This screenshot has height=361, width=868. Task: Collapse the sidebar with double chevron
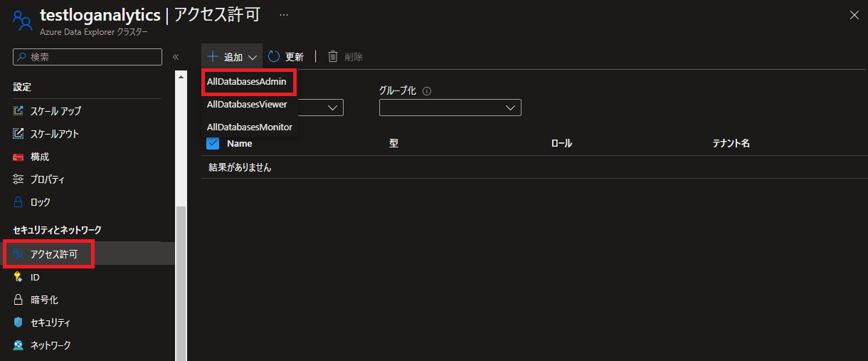tap(176, 57)
